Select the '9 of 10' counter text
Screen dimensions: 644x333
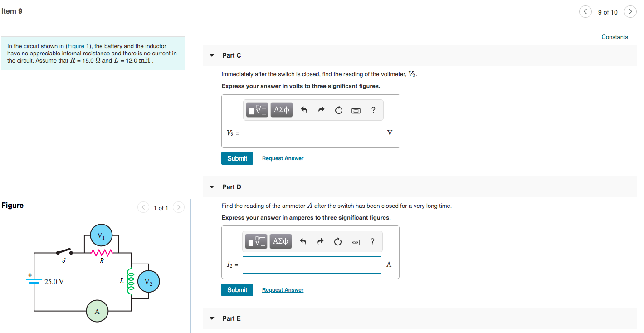[x=608, y=12]
